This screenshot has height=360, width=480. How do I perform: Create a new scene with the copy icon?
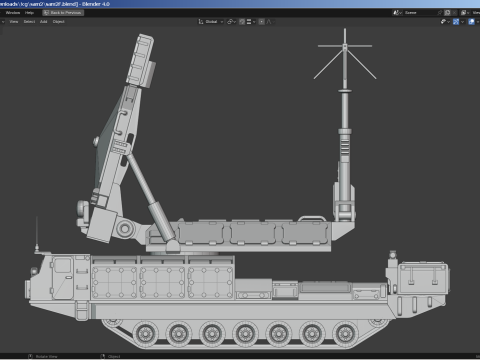click(x=447, y=13)
